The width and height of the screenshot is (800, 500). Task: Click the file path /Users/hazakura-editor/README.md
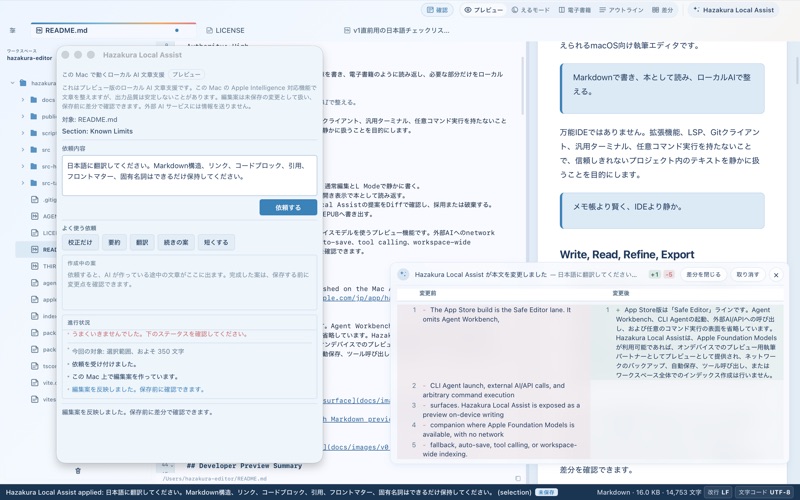(x=215, y=479)
